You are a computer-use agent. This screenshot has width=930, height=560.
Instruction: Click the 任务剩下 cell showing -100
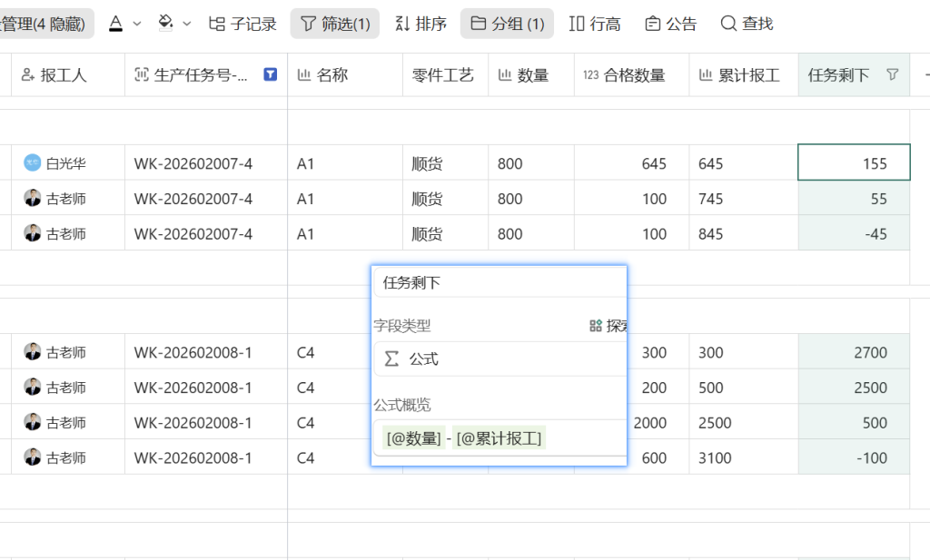click(854, 457)
